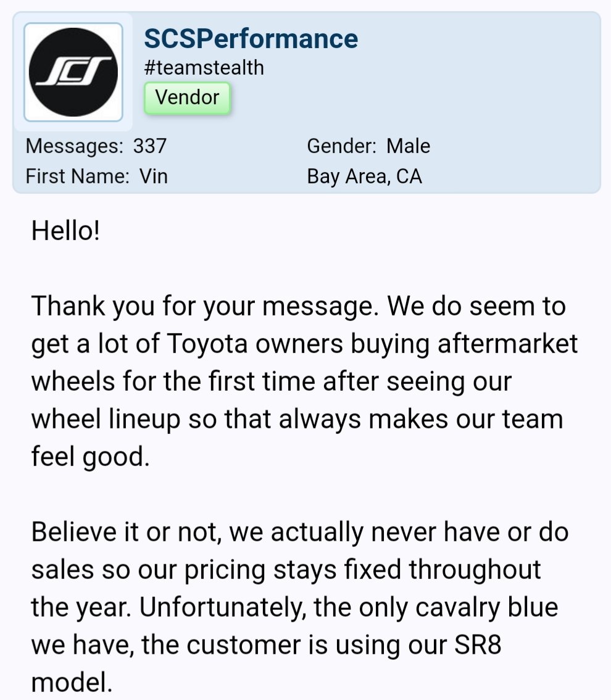Click the Gender label

[x=341, y=146]
